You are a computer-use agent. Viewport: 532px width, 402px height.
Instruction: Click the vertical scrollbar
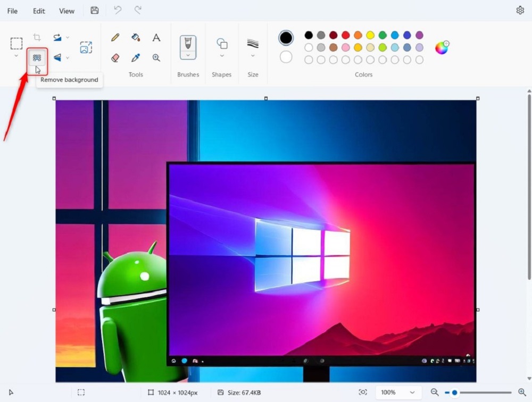coord(529,187)
